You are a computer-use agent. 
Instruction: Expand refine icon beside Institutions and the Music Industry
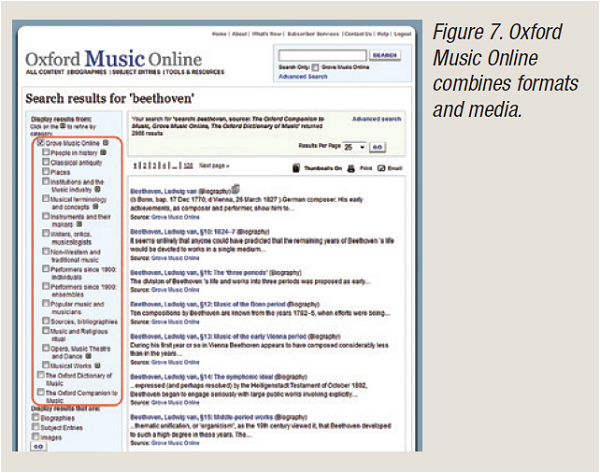[x=98, y=189]
